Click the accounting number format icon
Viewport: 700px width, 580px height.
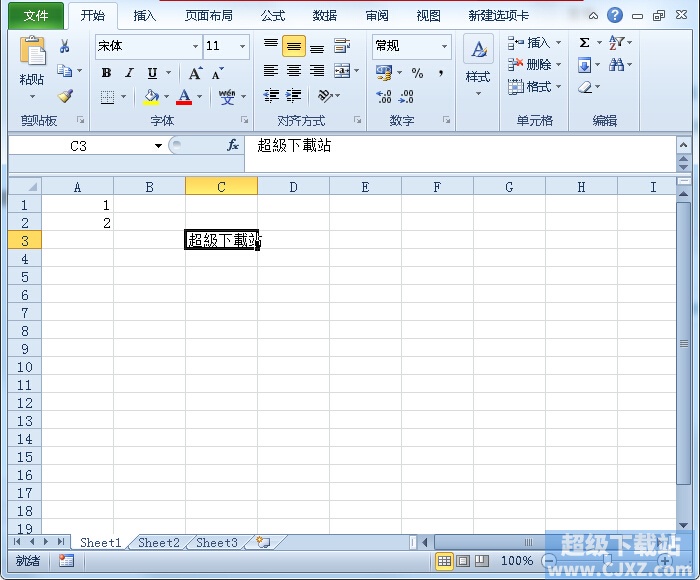click(x=384, y=73)
